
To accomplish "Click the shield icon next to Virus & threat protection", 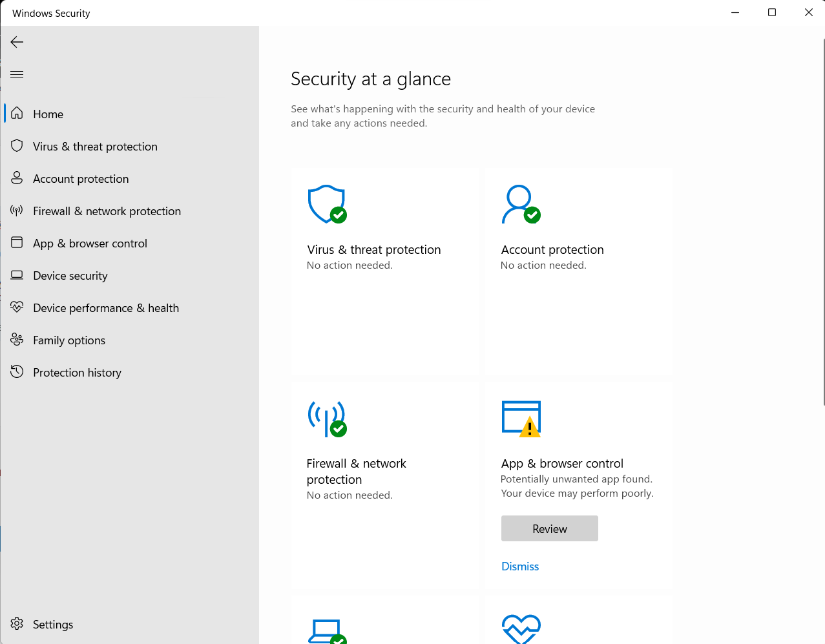I will [17, 146].
